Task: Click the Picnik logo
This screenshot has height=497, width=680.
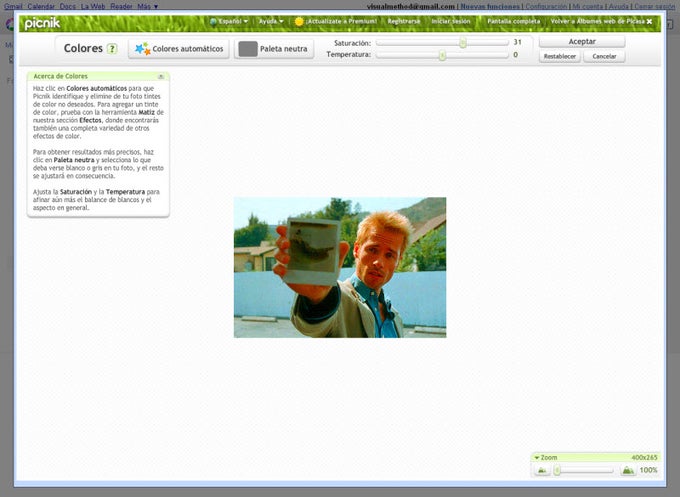Action: 42,23
